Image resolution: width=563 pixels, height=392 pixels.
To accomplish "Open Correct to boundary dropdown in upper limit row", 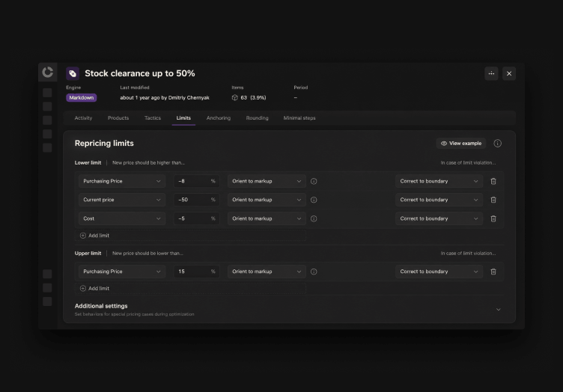I will 439,272.
